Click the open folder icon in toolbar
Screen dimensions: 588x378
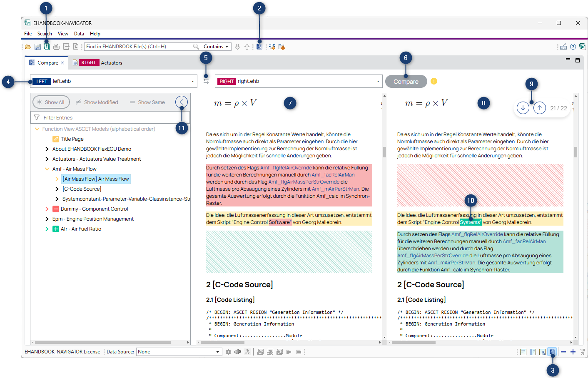[28, 47]
